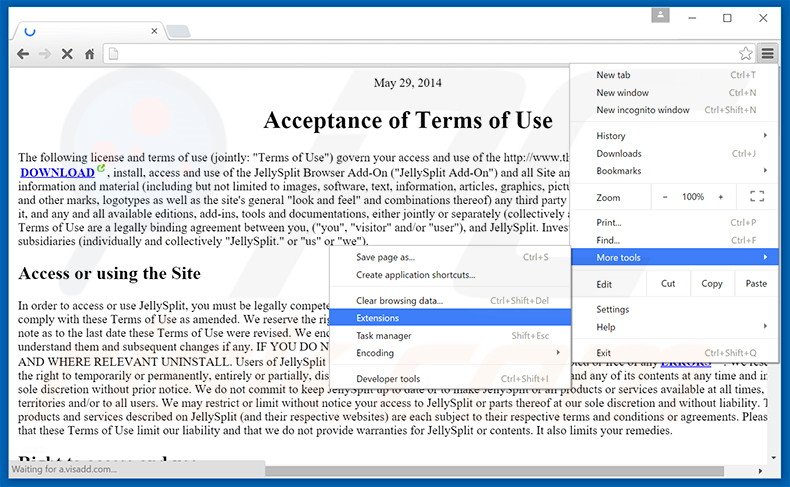Open Developer tools from submenu
790x487 pixels.
click(450, 379)
